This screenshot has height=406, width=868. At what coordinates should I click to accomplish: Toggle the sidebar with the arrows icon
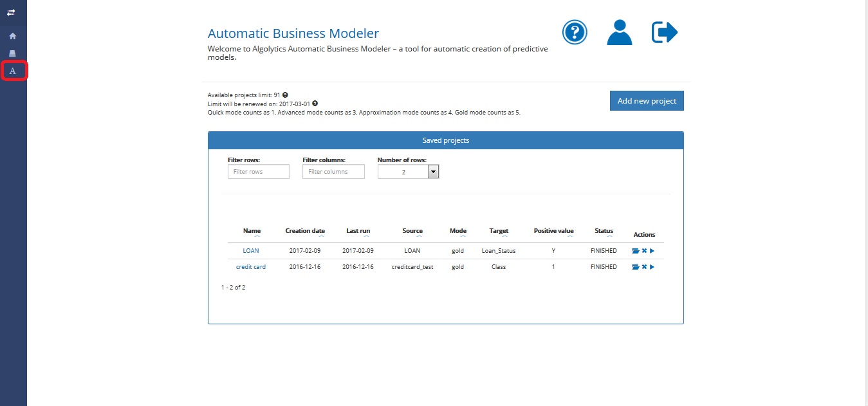(x=12, y=12)
